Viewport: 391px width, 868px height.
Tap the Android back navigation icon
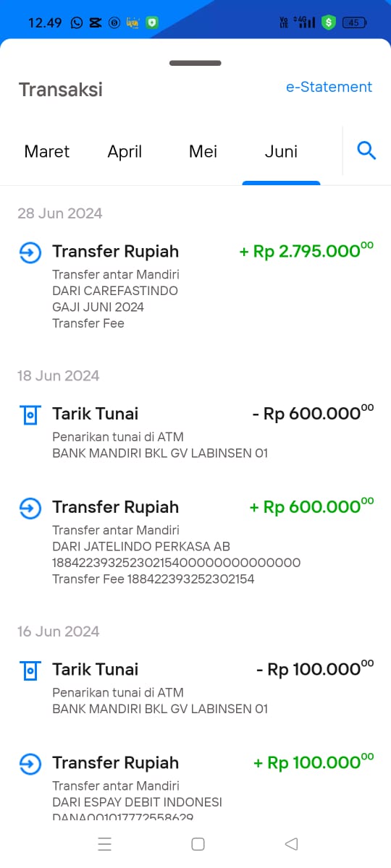[x=291, y=843]
